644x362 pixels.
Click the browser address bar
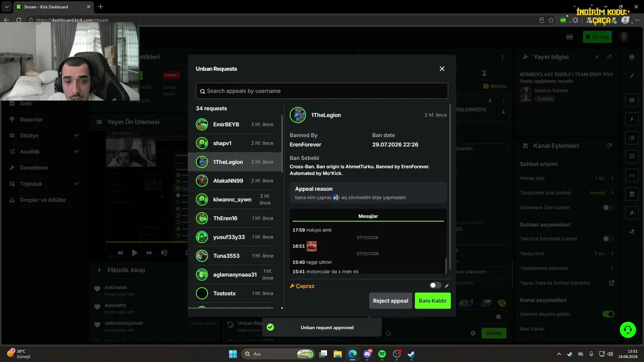tap(282, 20)
